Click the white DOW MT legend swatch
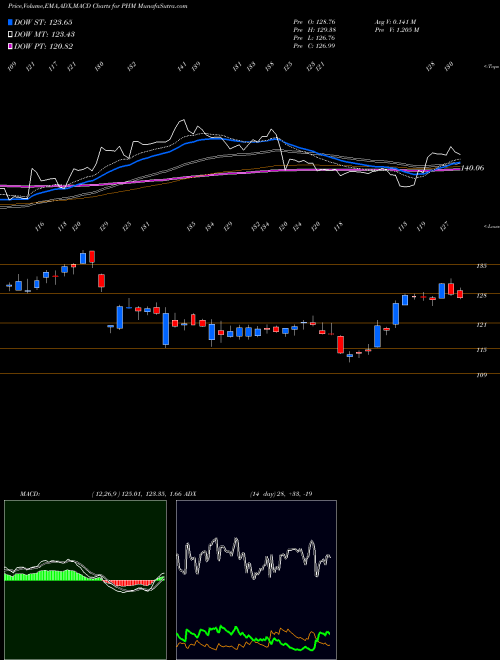 11,34
